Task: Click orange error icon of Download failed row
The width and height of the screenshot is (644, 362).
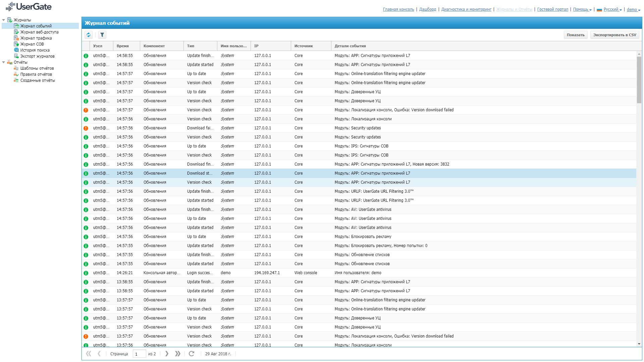Action: point(86,128)
